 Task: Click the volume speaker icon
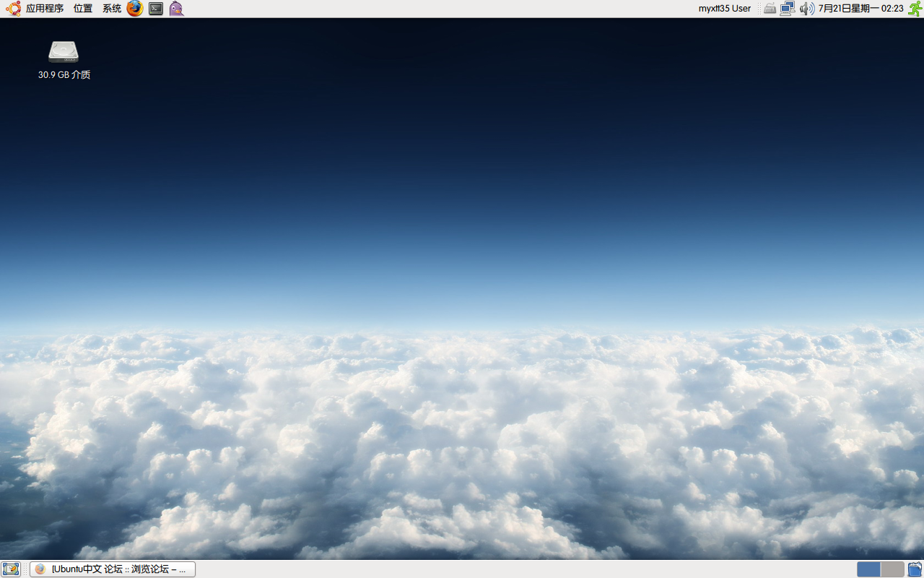pyautogui.click(x=806, y=9)
